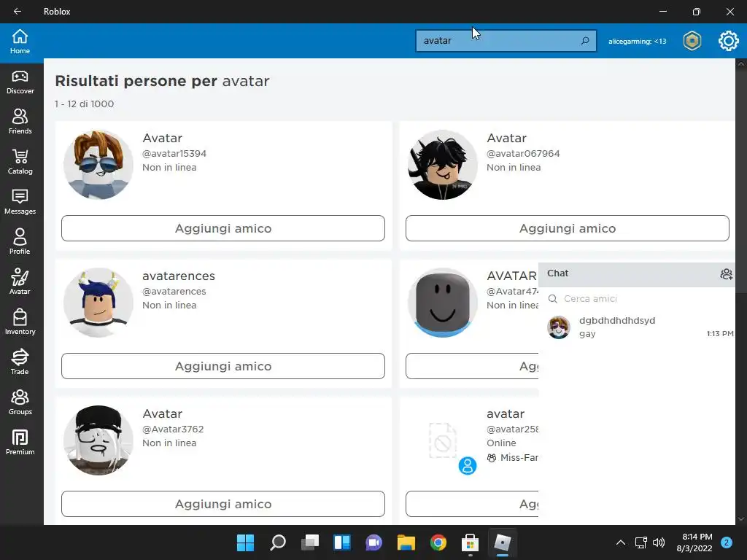Open the Profile page

coord(20,242)
